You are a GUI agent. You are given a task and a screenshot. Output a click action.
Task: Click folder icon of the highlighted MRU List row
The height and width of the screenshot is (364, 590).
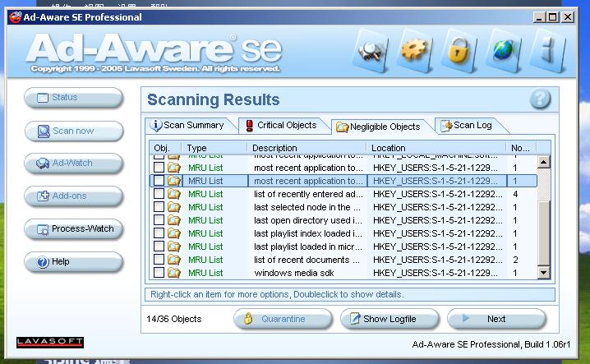coord(174,181)
